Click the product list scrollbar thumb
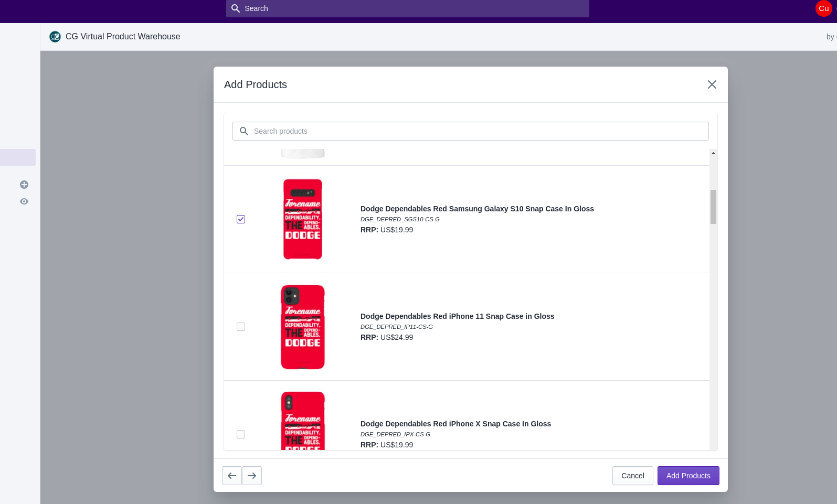Viewport: 837px width, 504px height. [x=713, y=207]
